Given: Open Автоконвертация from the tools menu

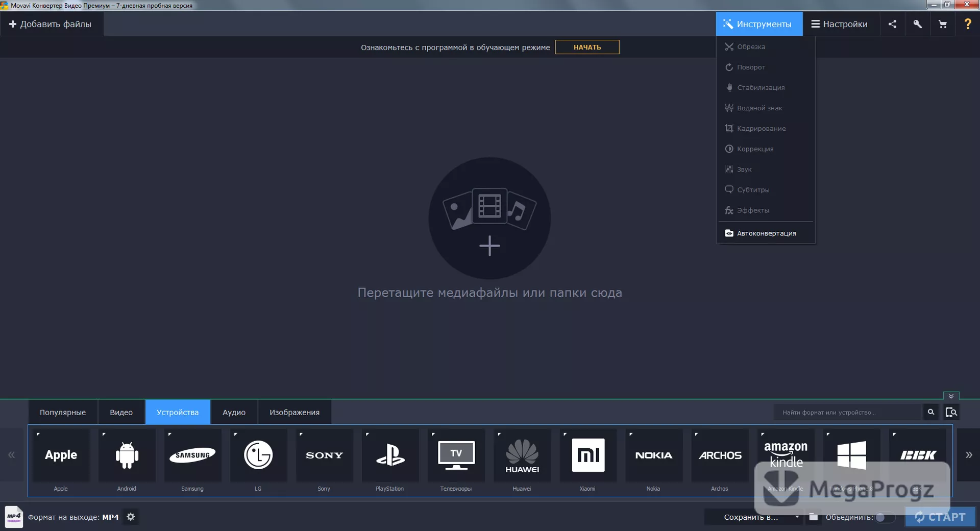Looking at the screenshot, I should (766, 233).
